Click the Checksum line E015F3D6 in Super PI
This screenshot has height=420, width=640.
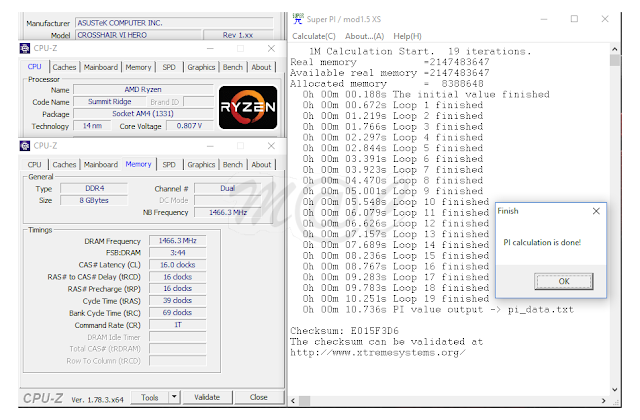point(344,331)
